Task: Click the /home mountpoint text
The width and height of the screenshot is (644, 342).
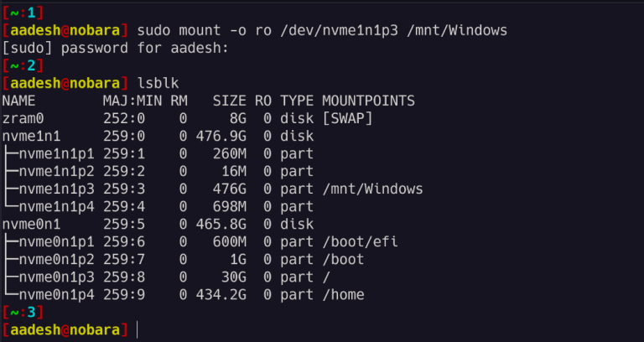Action: pos(343,295)
